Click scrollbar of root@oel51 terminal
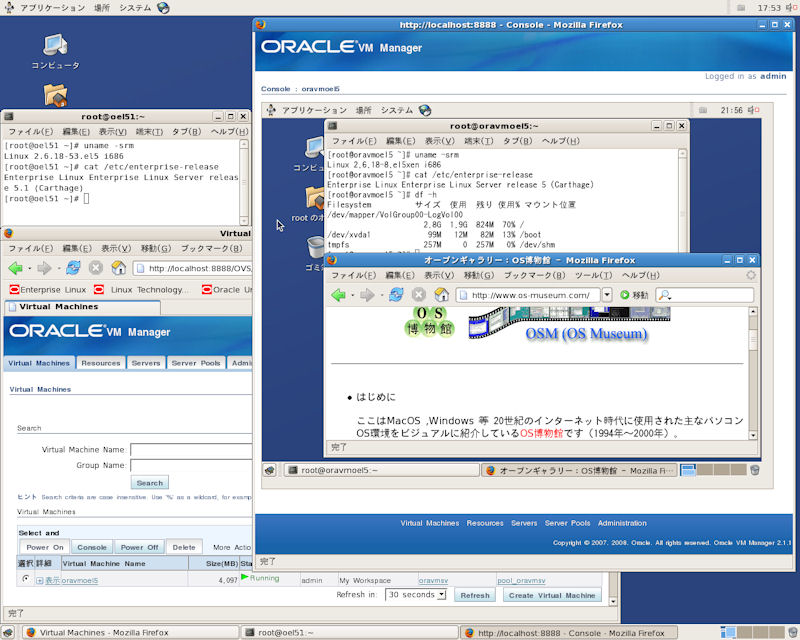800x640 pixels. 244,182
